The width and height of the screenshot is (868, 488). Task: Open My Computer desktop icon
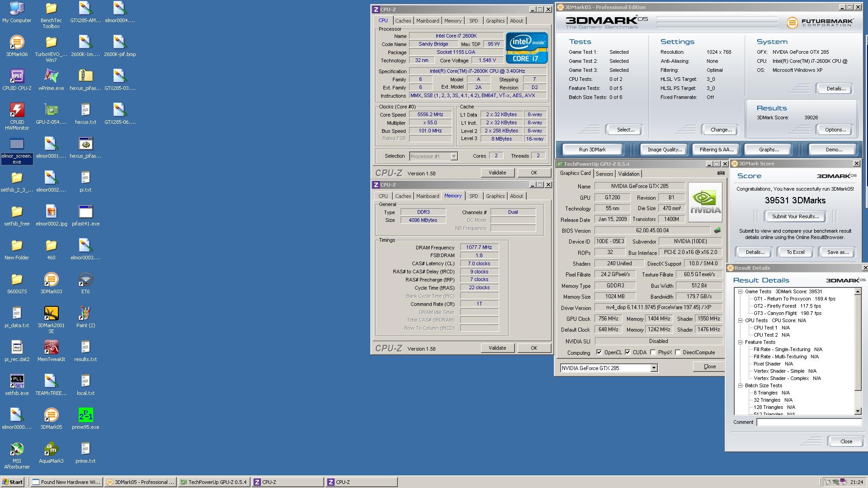(x=17, y=12)
